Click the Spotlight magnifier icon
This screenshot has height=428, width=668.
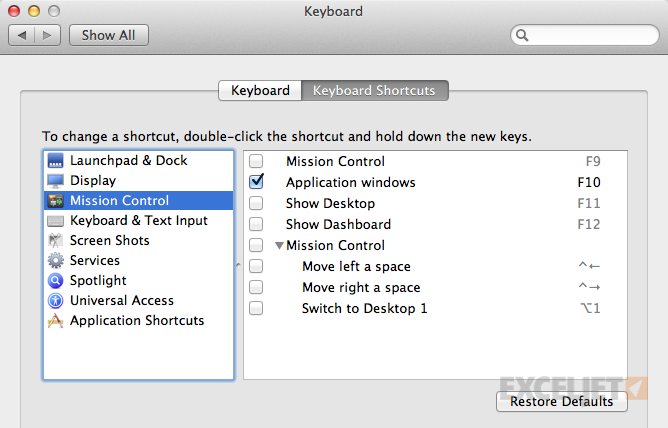click(55, 280)
